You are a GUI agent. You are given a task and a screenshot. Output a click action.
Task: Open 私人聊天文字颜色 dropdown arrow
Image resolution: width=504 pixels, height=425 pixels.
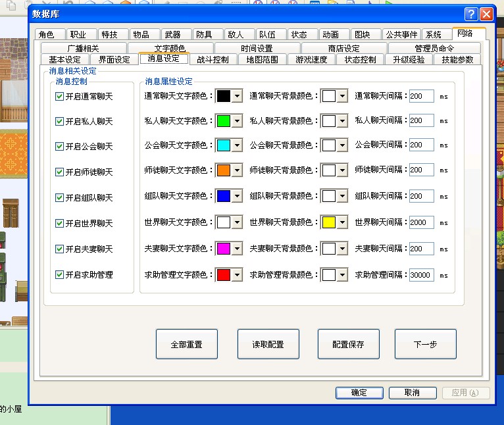238,121
